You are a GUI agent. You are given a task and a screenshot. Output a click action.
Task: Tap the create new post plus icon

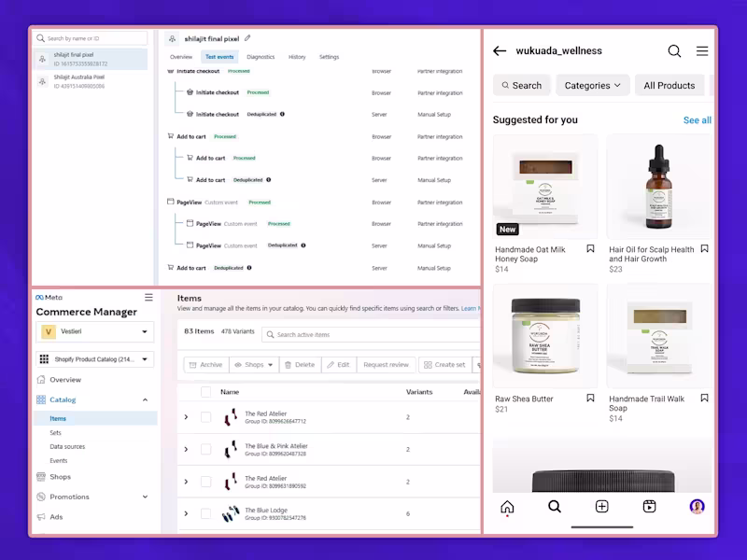601,506
